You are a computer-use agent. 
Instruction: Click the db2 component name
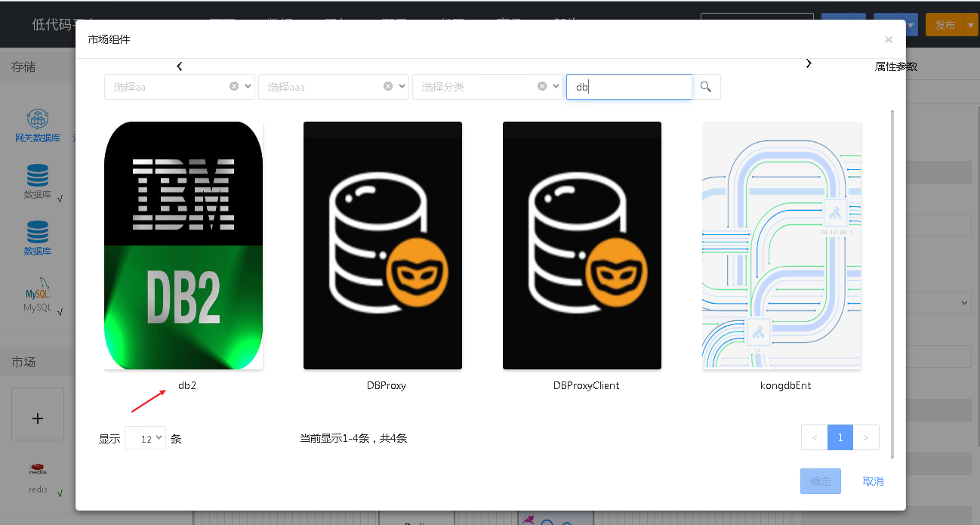point(187,385)
